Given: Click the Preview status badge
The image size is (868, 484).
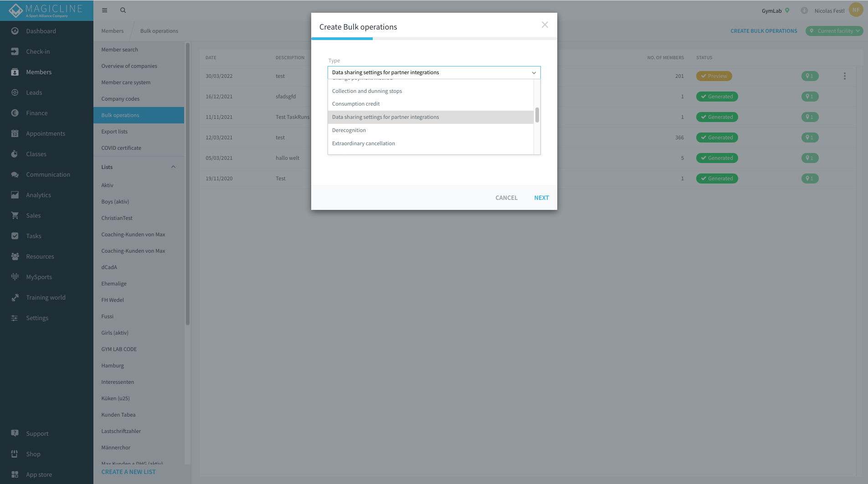Looking at the screenshot, I should coord(714,76).
